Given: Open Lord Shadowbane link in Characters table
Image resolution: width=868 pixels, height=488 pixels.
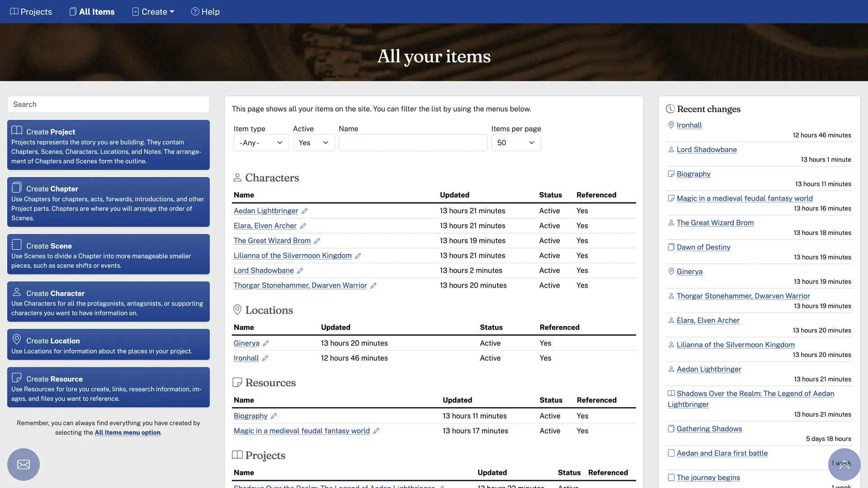Looking at the screenshot, I should pos(264,271).
